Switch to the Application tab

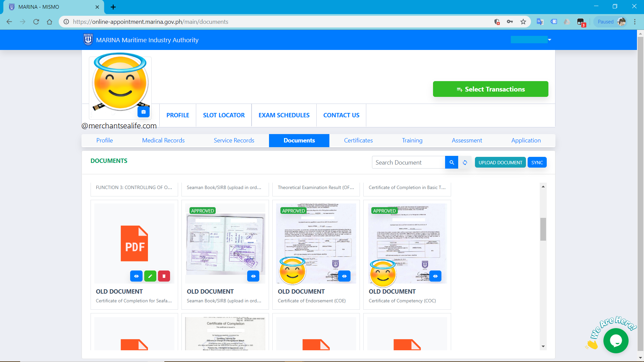(526, 140)
